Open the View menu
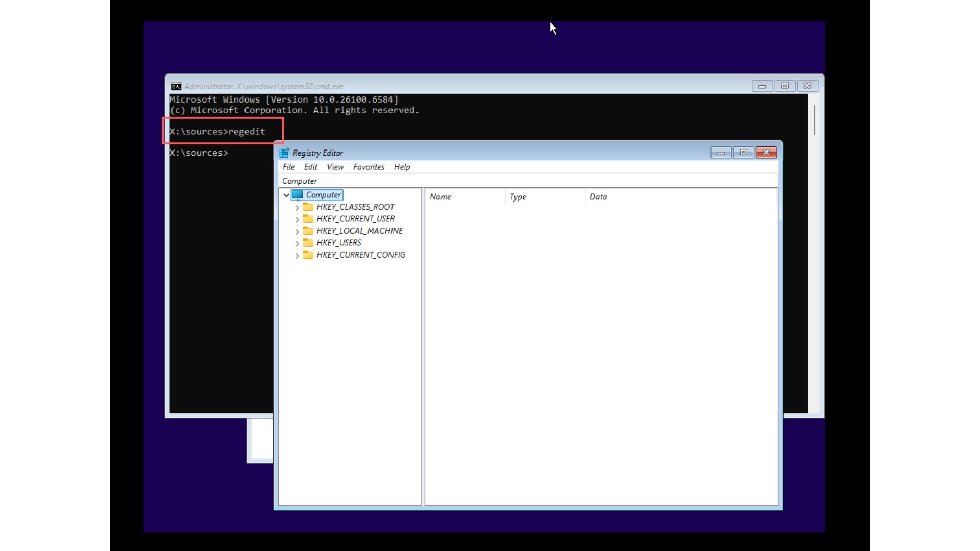 [x=335, y=167]
